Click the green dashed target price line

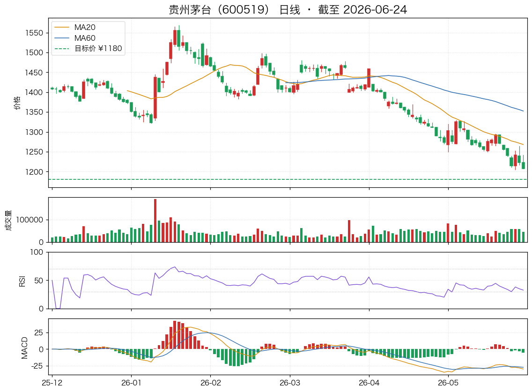coord(288,179)
